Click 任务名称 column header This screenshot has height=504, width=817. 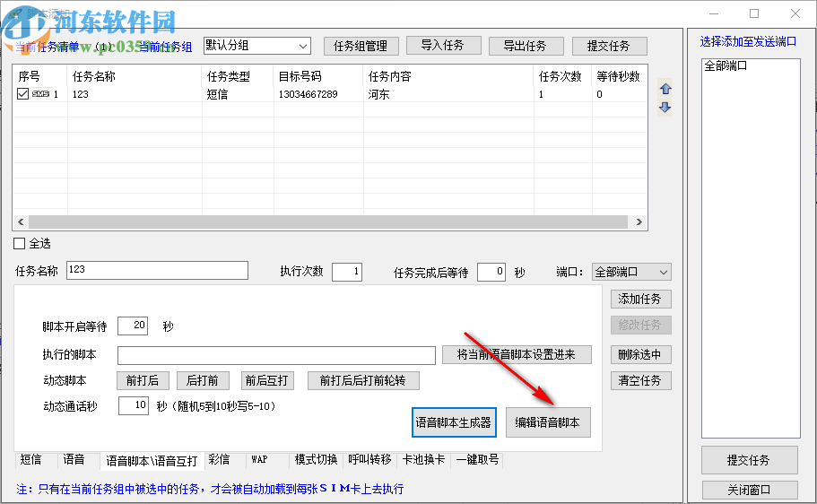(134, 76)
